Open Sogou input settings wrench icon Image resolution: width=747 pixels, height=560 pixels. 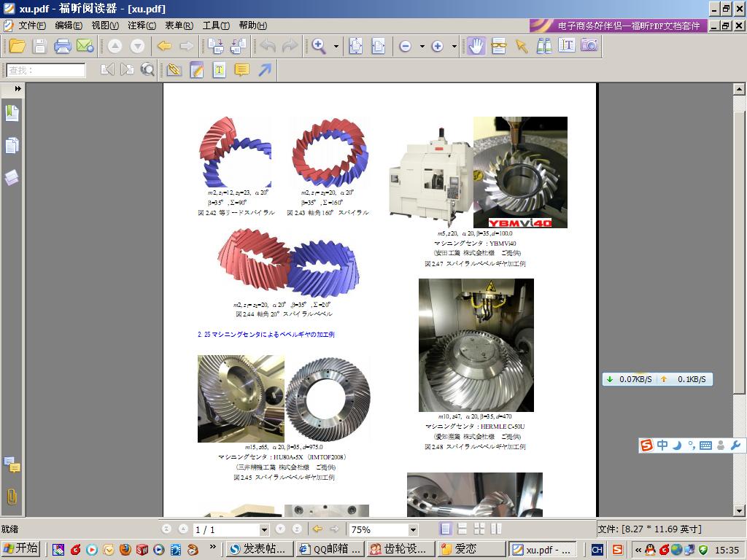pyautogui.click(x=735, y=446)
